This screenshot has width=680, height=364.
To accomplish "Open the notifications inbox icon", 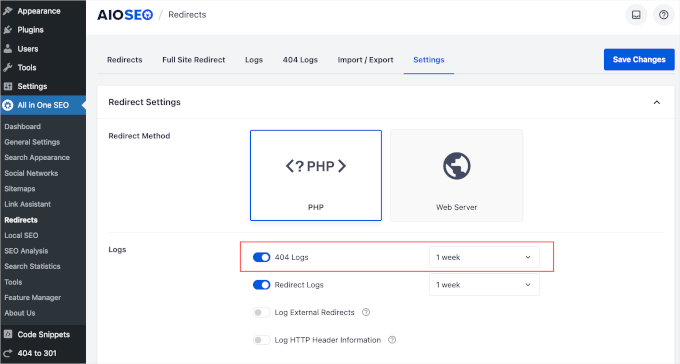I will [636, 15].
